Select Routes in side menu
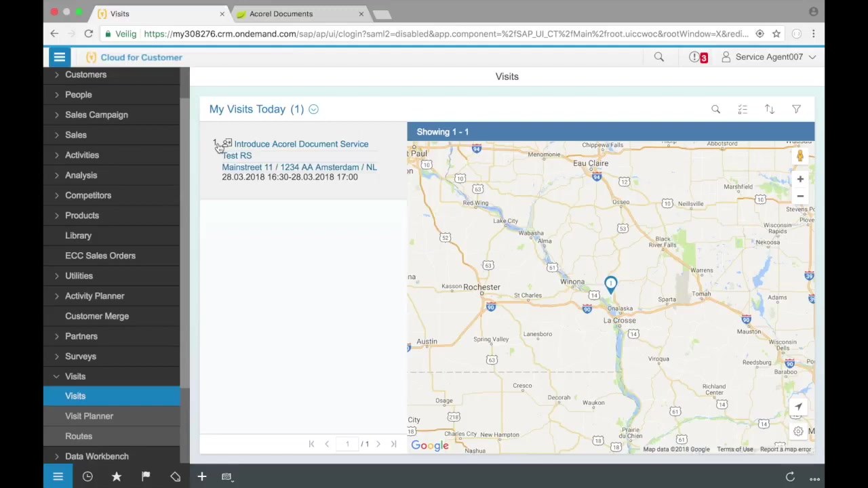Screen dimensions: 868x488 (x=112, y=436)
